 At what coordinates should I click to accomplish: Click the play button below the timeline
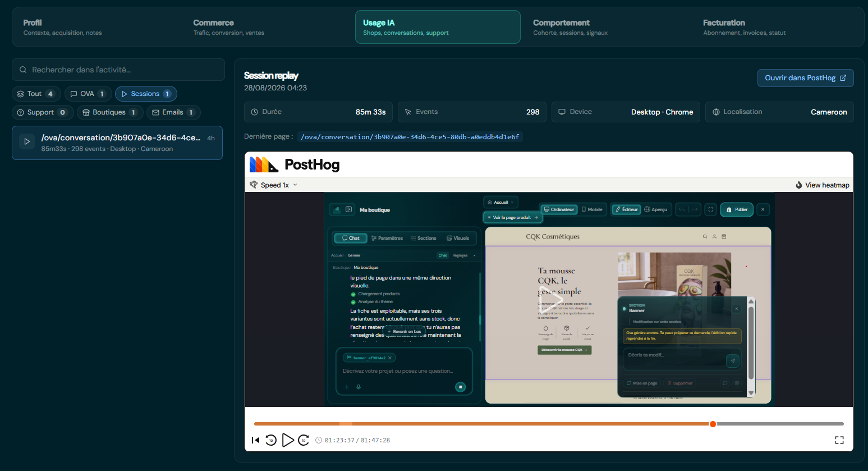tap(288, 440)
